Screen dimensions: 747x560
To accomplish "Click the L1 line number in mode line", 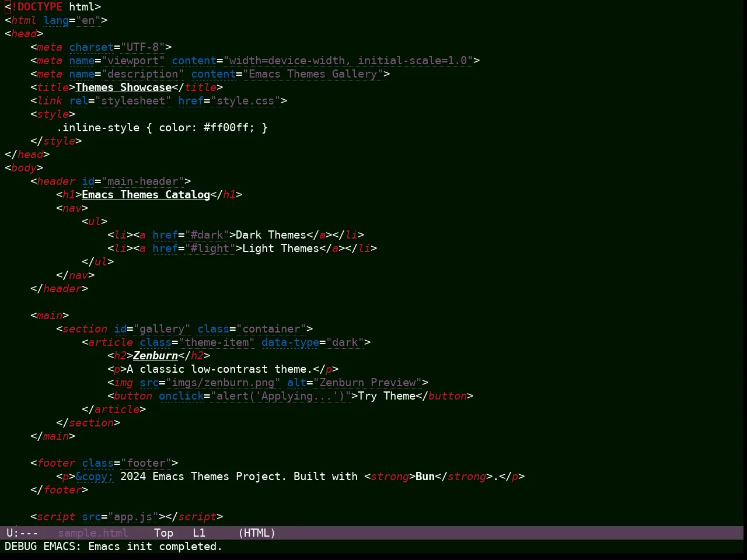I will (x=199, y=533).
